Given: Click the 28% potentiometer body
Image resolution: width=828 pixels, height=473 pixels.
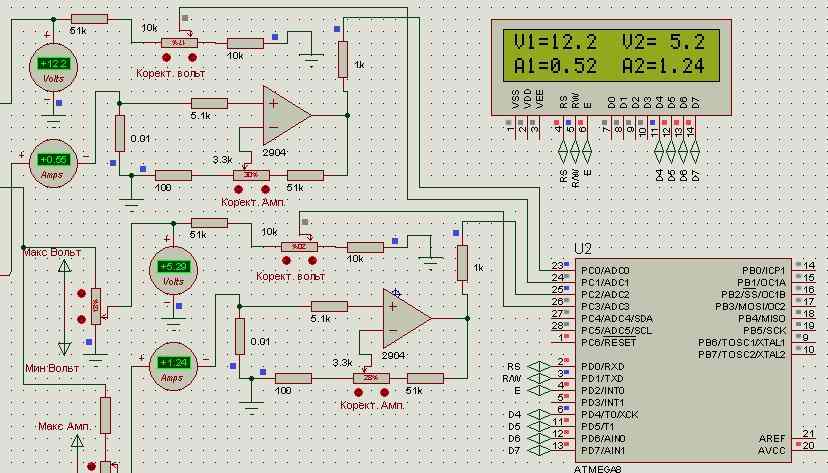Looking at the screenshot, I should [372, 378].
